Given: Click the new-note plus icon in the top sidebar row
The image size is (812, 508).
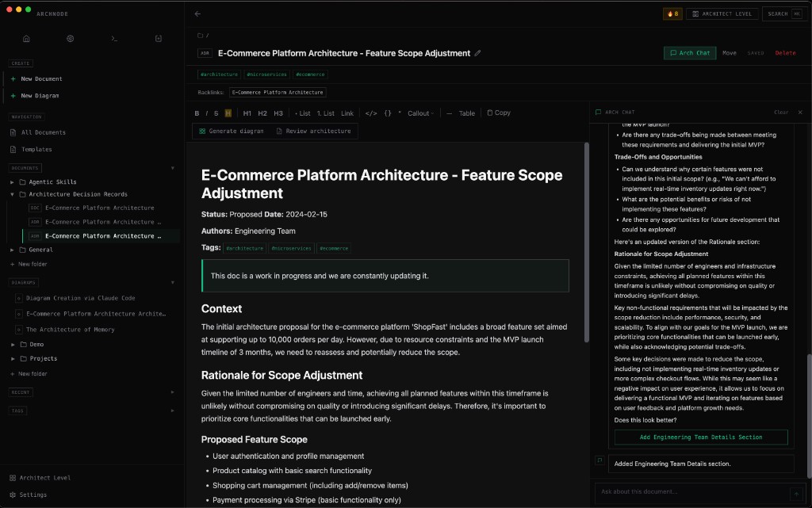Looking at the screenshot, I should [159, 38].
